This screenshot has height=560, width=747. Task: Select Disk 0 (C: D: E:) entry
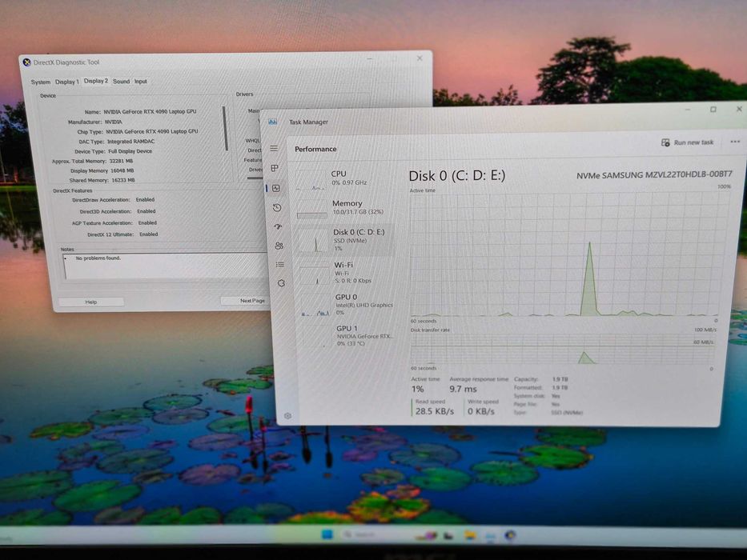tap(345, 239)
